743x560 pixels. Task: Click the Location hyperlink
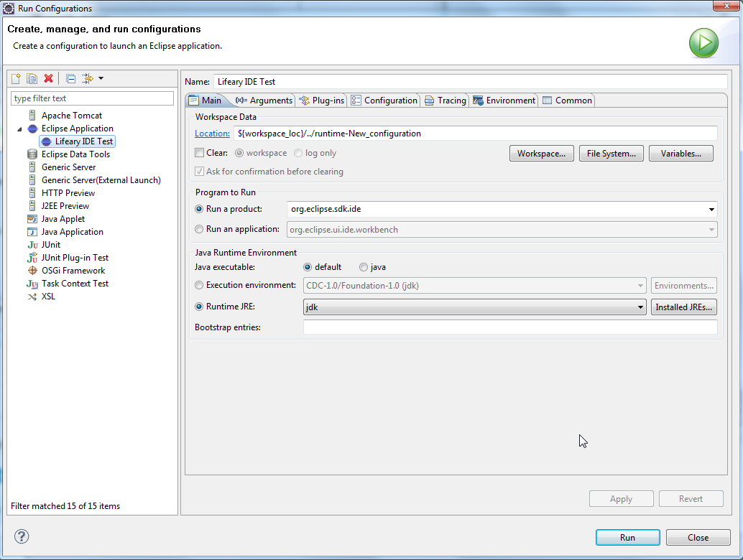(212, 134)
